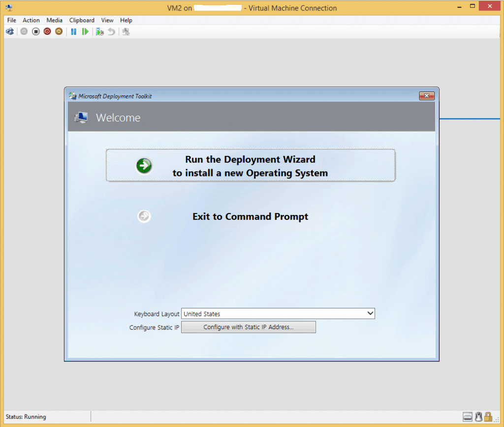Click the grey arrow Exit icon

(x=144, y=216)
